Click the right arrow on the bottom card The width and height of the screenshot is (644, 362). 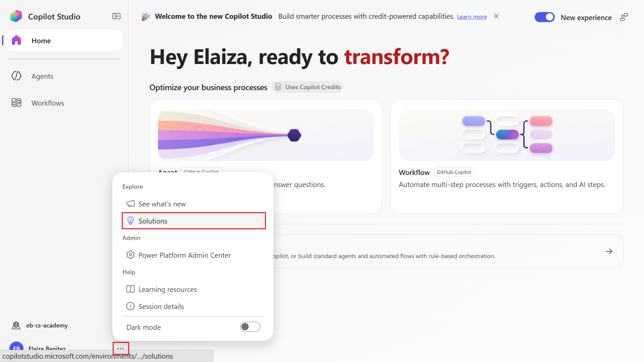[609, 251]
